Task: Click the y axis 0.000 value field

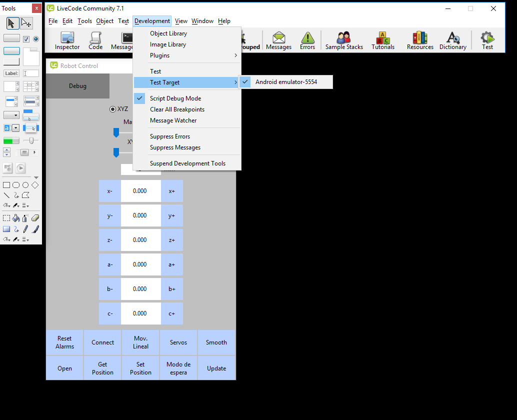Action: 141,215
